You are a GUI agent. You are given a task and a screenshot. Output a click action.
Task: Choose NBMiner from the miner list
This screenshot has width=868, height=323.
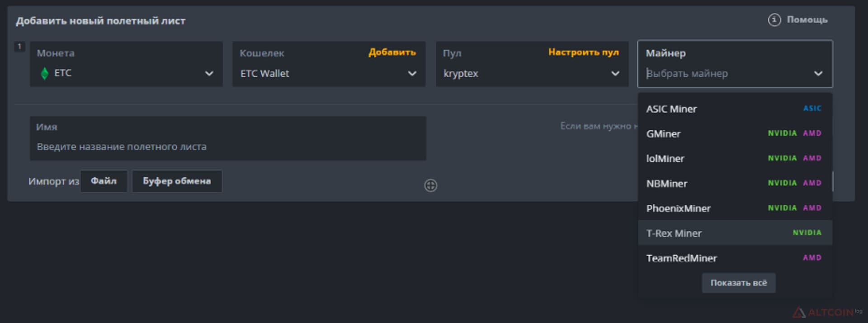click(735, 184)
